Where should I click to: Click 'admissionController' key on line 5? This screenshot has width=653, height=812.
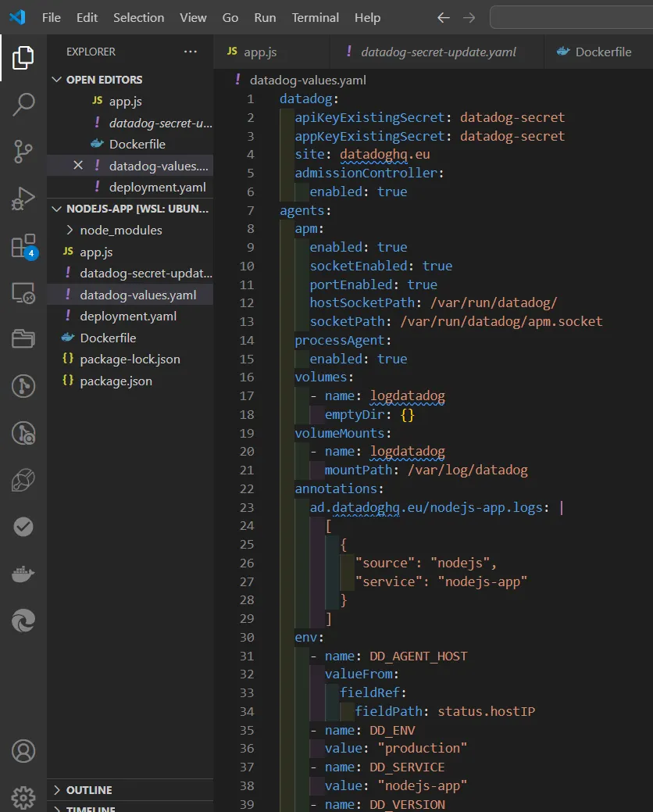point(366,173)
